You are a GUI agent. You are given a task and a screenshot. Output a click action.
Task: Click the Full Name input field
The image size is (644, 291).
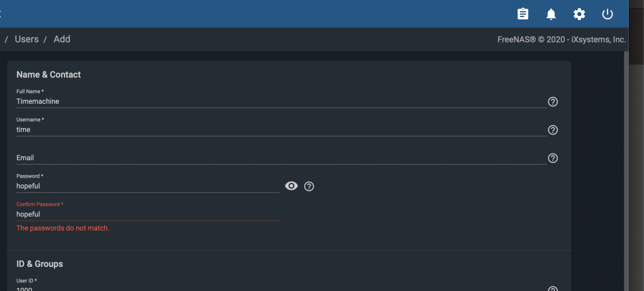[281, 101]
